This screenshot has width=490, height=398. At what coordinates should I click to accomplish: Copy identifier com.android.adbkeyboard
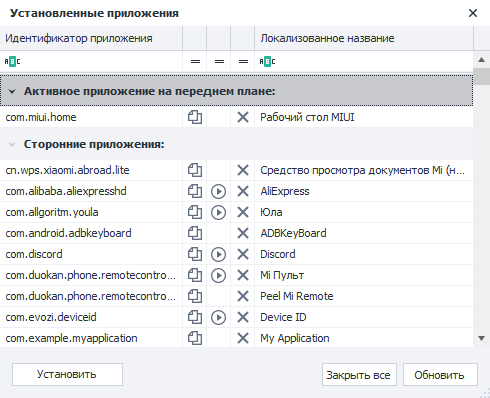[x=195, y=233]
